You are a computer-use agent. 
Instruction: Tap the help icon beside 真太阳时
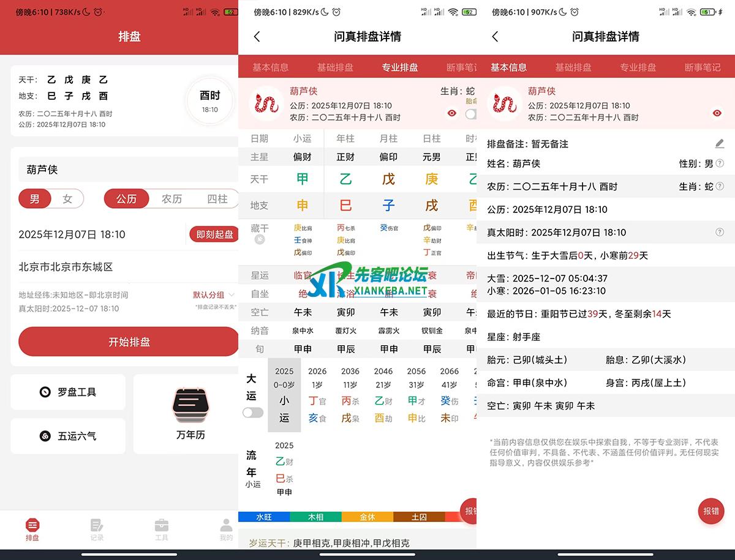(719, 233)
